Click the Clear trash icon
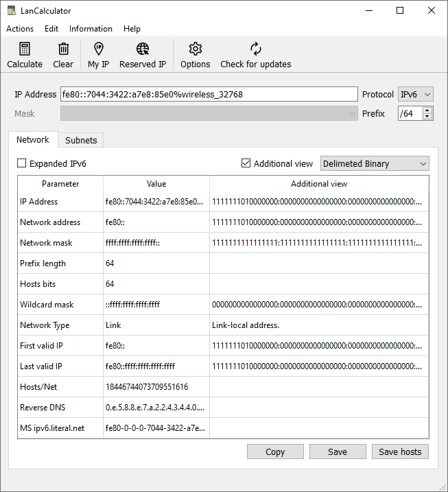This screenshot has width=448, height=492. [x=63, y=49]
